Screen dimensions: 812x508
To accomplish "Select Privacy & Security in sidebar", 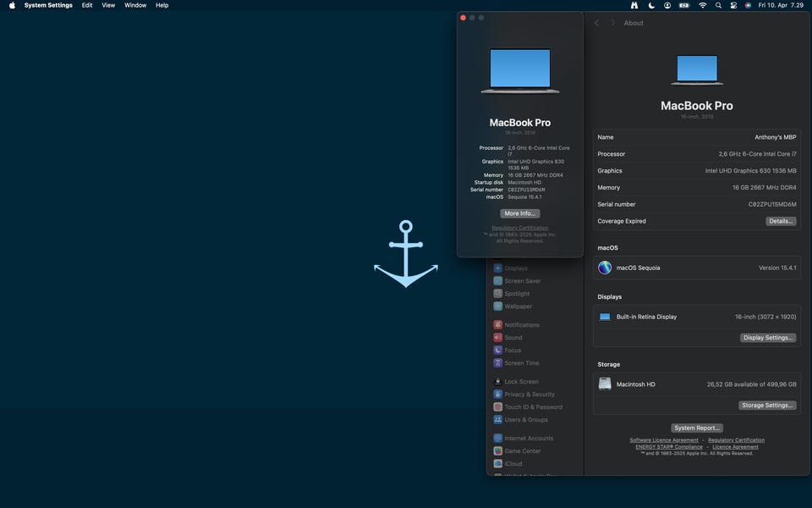I will click(x=529, y=395).
